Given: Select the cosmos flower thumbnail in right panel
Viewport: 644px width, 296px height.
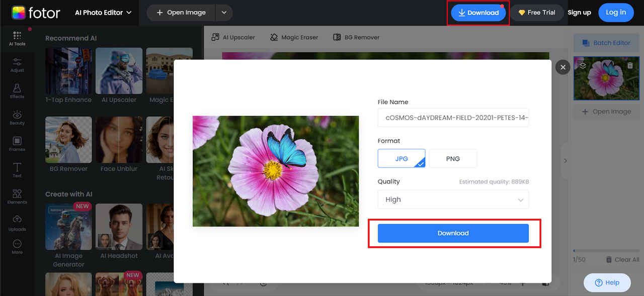Looking at the screenshot, I should tap(606, 78).
